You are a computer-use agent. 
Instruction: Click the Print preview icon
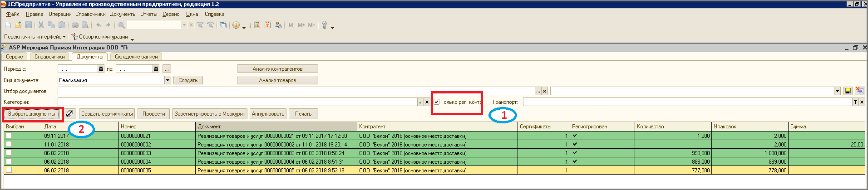pyautogui.click(x=85, y=25)
